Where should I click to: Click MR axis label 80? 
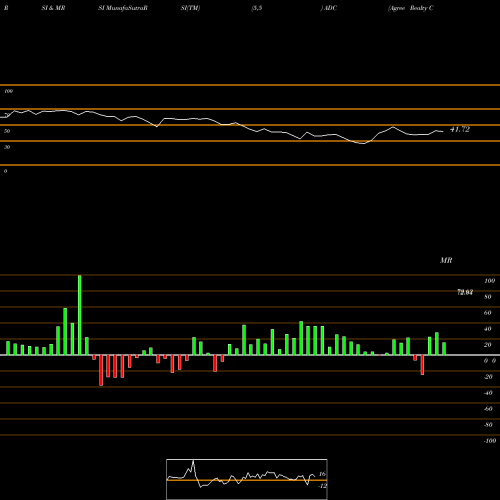(488, 297)
